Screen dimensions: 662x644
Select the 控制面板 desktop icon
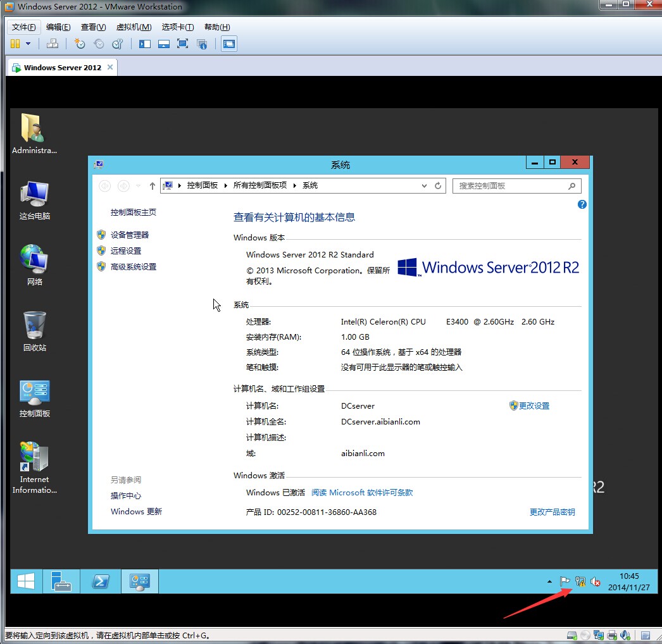tap(35, 399)
